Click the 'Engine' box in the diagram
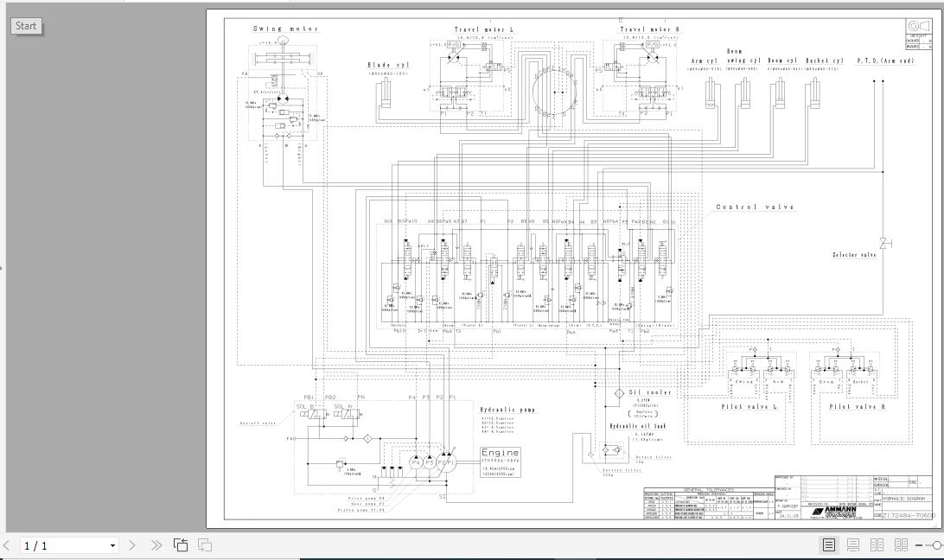The height and width of the screenshot is (560, 944). tap(501, 462)
